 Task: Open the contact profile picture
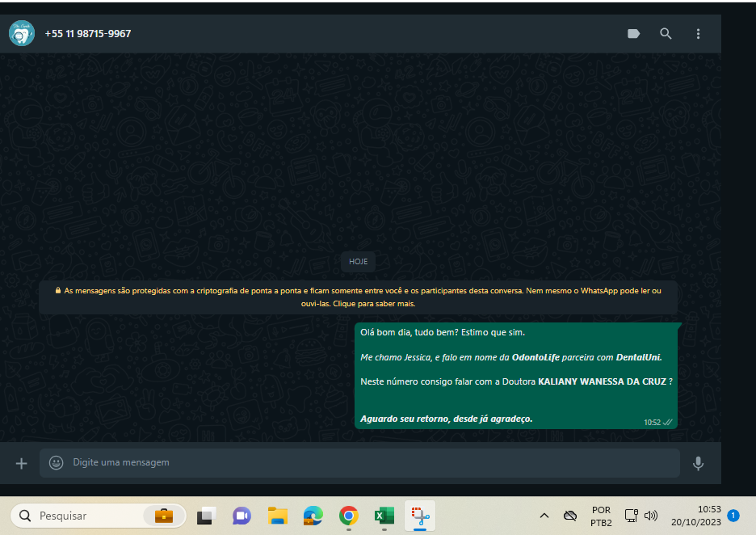(22, 33)
